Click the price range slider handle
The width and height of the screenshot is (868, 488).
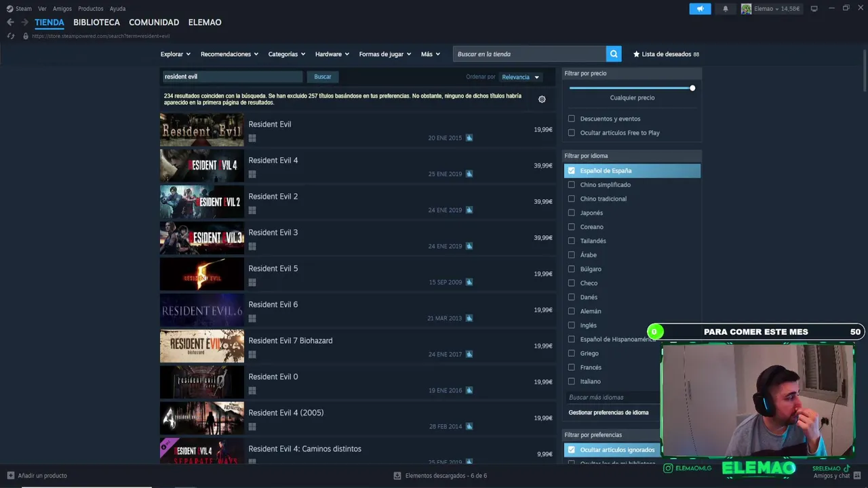(692, 88)
